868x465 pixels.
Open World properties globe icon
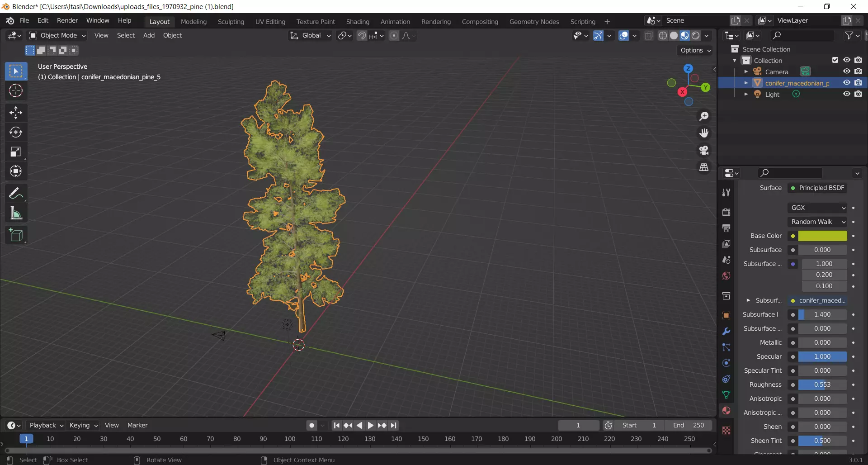pyautogui.click(x=726, y=276)
